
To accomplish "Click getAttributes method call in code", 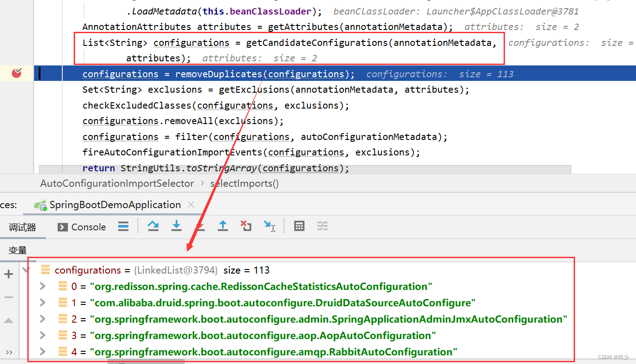I will click(x=303, y=27).
